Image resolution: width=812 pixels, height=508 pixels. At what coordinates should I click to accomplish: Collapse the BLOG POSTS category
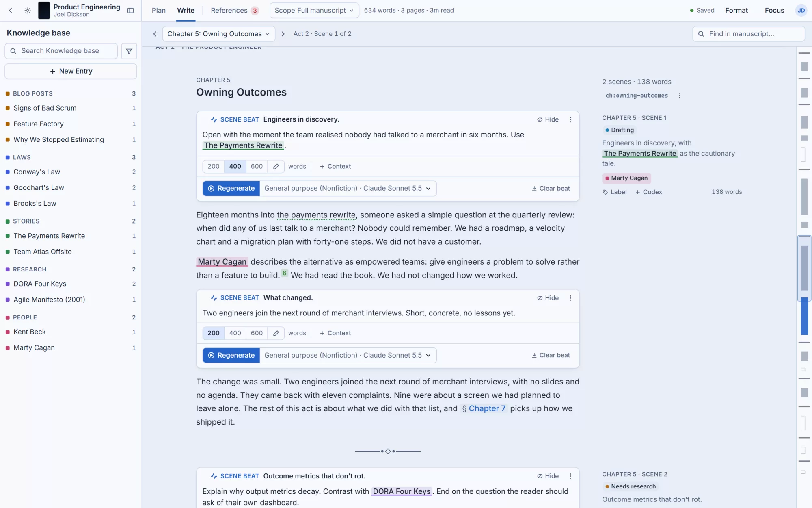pos(71,93)
